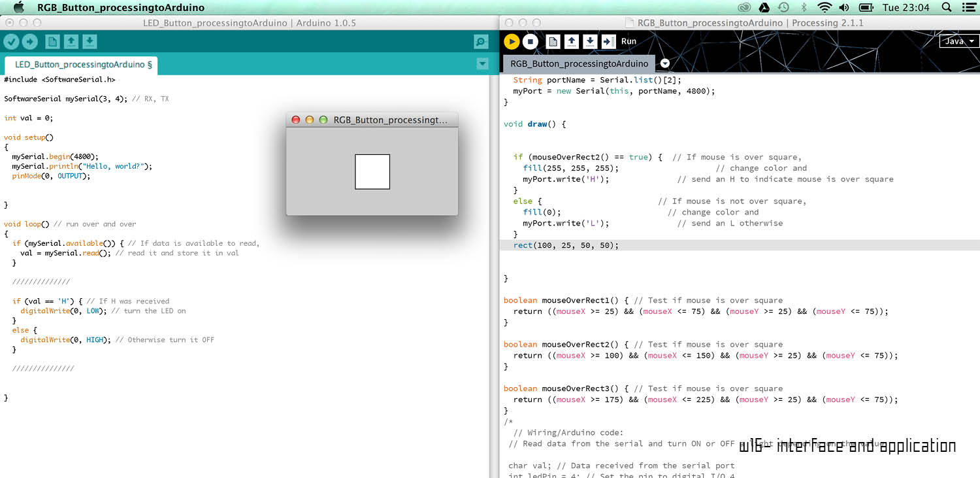This screenshot has width=980, height=478.
Task: Open the Arduino tab menu arrow
Action: pos(482,63)
